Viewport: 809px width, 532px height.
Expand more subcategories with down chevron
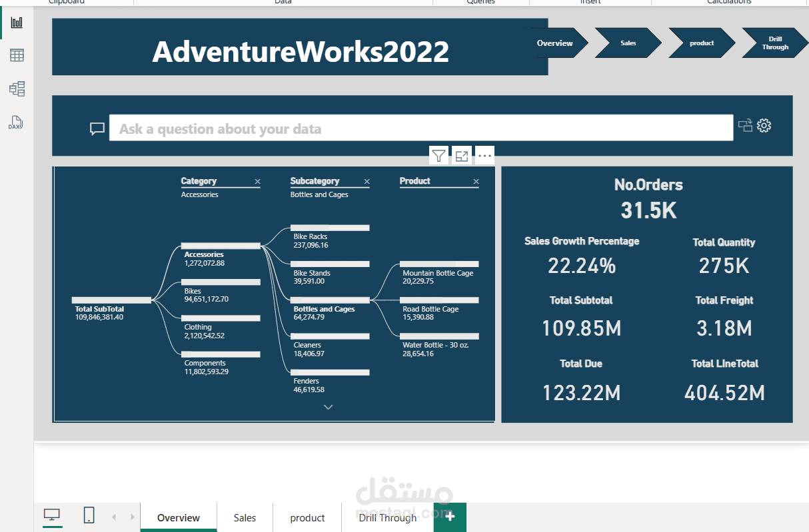coord(327,407)
